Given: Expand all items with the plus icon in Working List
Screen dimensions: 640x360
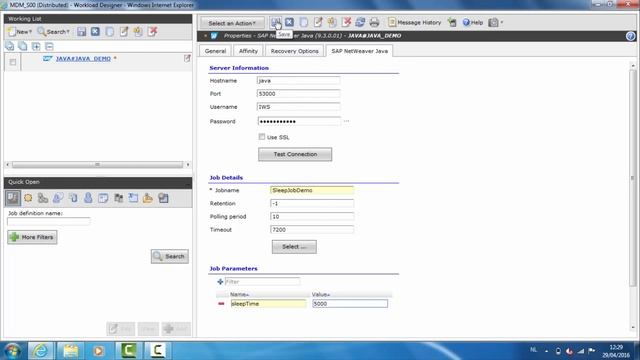Looking at the screenshot, I should [x=36, y=46].
